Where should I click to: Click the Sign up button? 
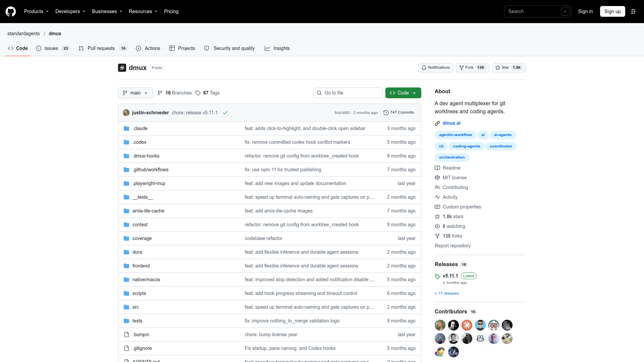tap(612, 11)
